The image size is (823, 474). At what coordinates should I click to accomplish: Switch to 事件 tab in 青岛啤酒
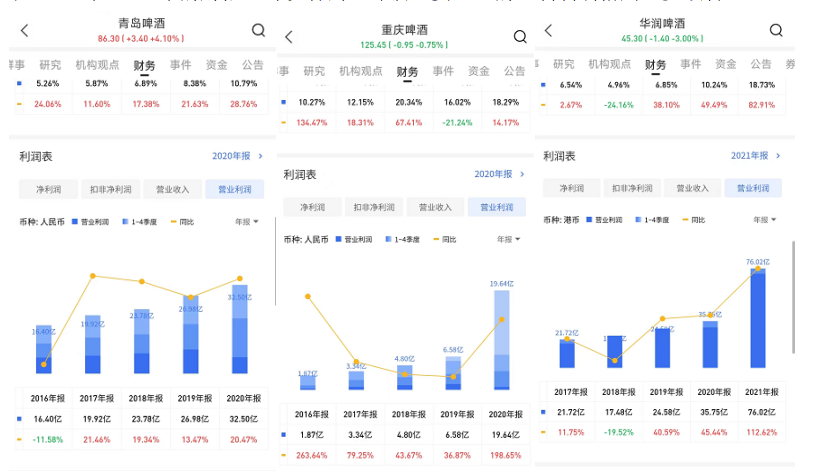pos(181,65)
